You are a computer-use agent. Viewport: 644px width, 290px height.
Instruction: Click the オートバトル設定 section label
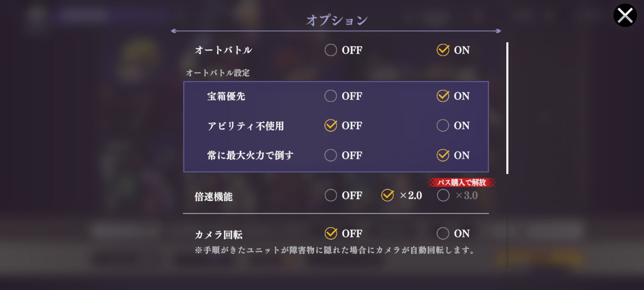click(218, 73)
